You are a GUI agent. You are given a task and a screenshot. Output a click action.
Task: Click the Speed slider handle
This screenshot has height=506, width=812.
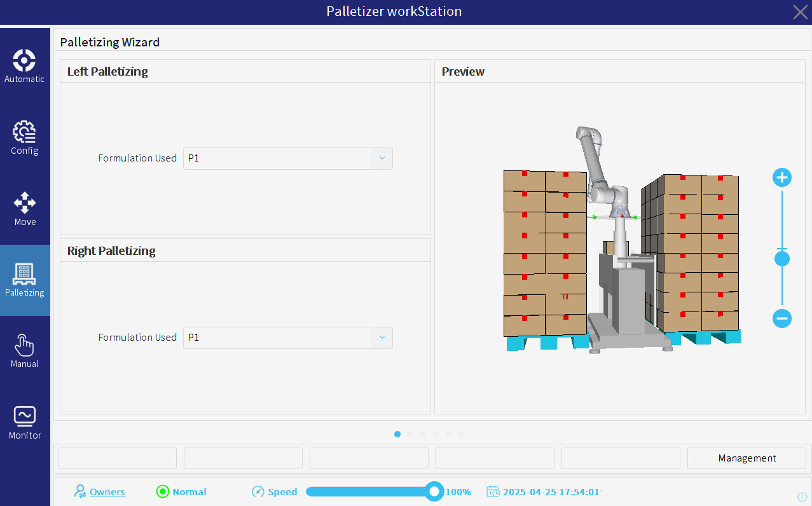tap(434, 491)
